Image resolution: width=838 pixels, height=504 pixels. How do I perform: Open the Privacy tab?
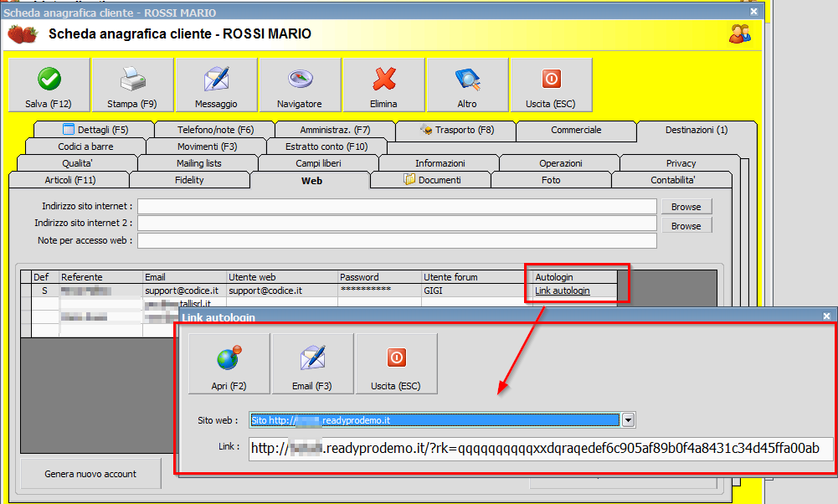point(681,163)
